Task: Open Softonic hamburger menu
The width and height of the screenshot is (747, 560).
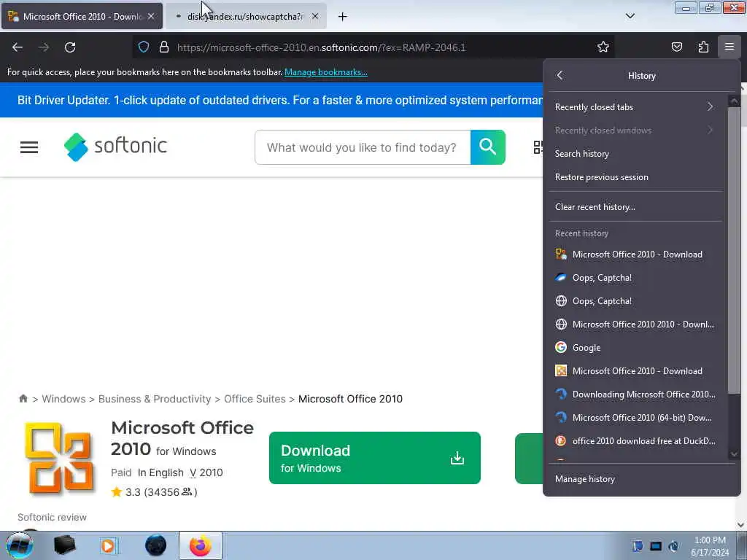Action: [29, 147]
